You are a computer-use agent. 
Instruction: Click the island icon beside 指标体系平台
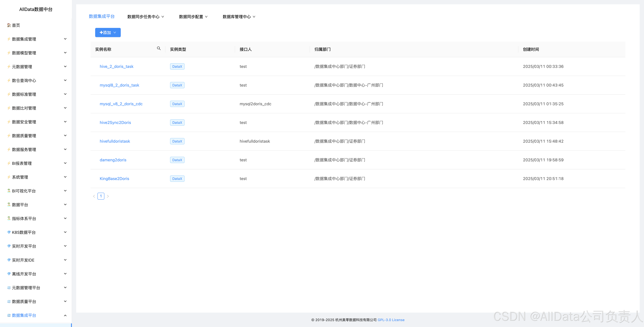[9, 218]
